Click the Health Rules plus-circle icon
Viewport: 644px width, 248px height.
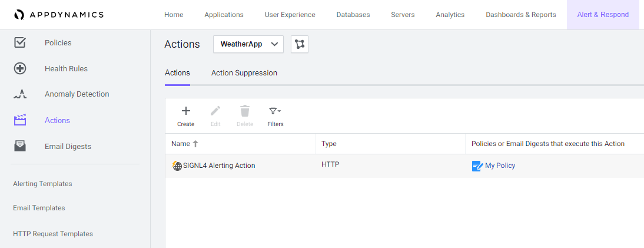click(x=19, y=68)
